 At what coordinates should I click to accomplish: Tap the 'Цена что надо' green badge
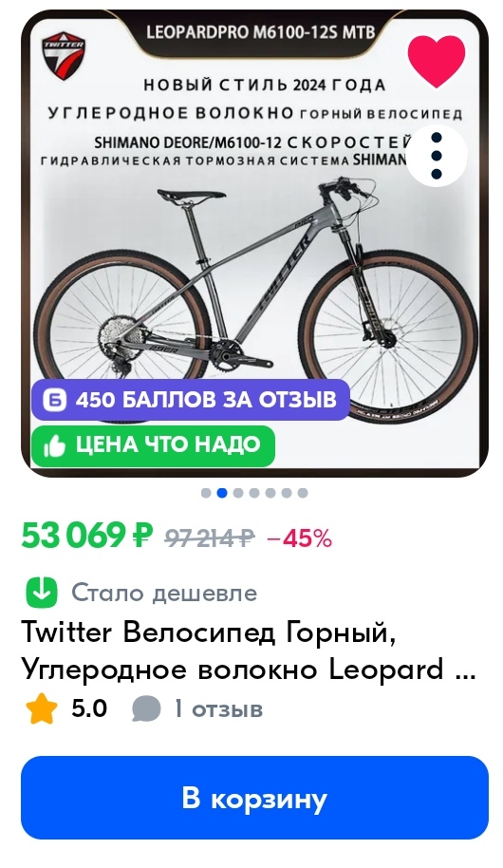tap(154, 445)
